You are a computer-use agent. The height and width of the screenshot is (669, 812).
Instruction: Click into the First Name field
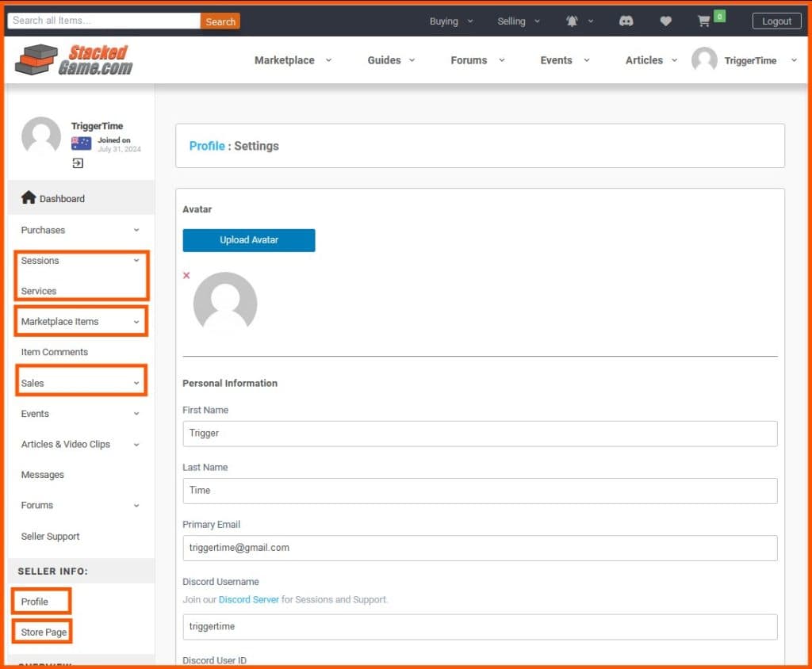(480, 434)
